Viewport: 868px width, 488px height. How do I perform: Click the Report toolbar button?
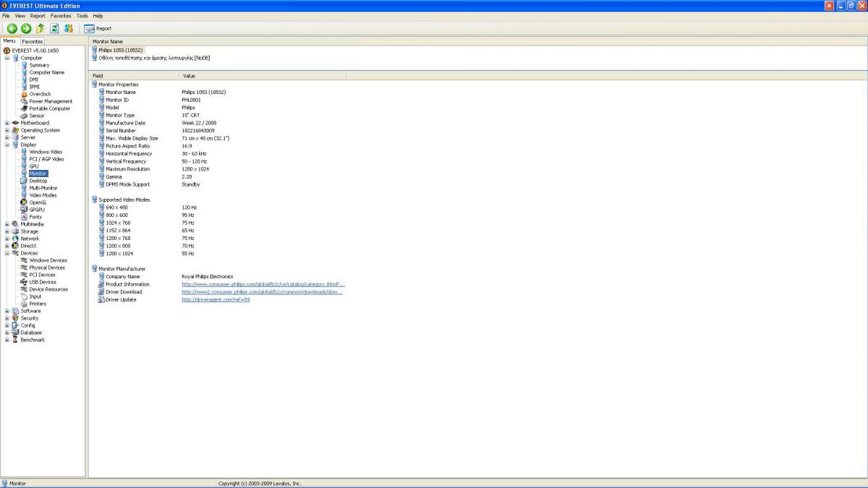[98, 29]
